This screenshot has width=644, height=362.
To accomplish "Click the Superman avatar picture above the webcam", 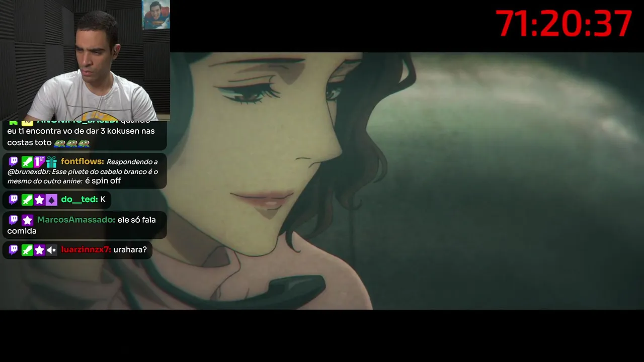I will (x=156, y=15).
